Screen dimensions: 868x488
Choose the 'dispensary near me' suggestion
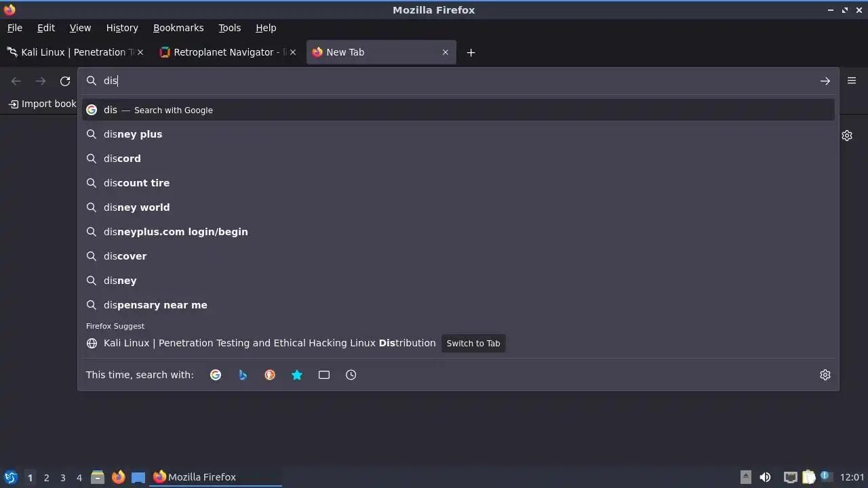pyautogui.click(x=458, y=305)
